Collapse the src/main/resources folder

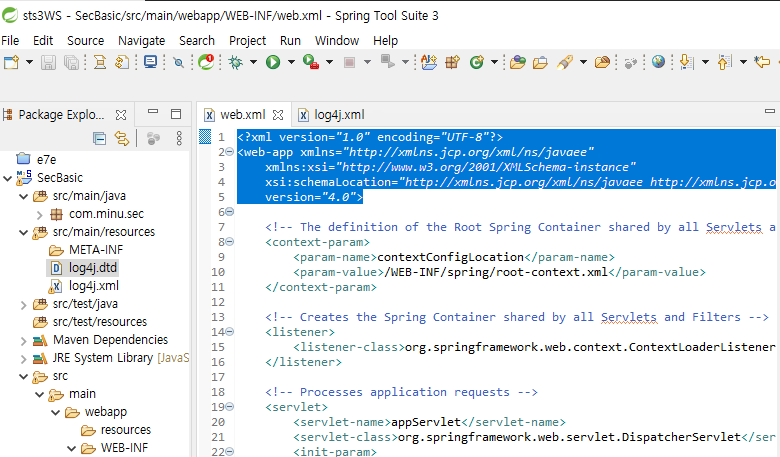click(x=23, y=232)
